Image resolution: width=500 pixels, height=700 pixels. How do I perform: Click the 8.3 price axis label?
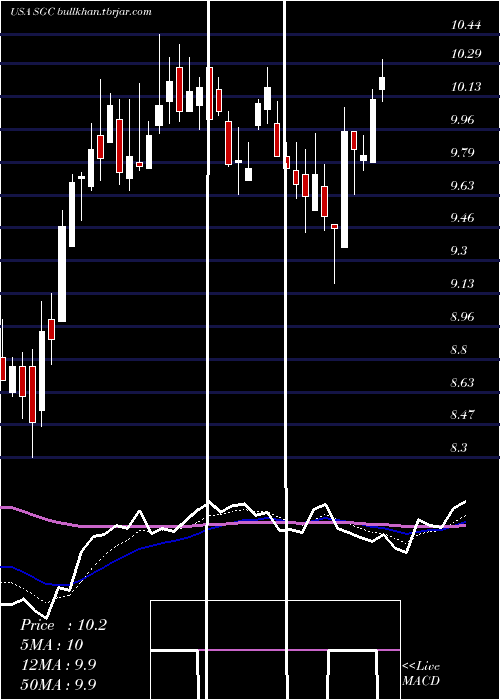point(459,448)
